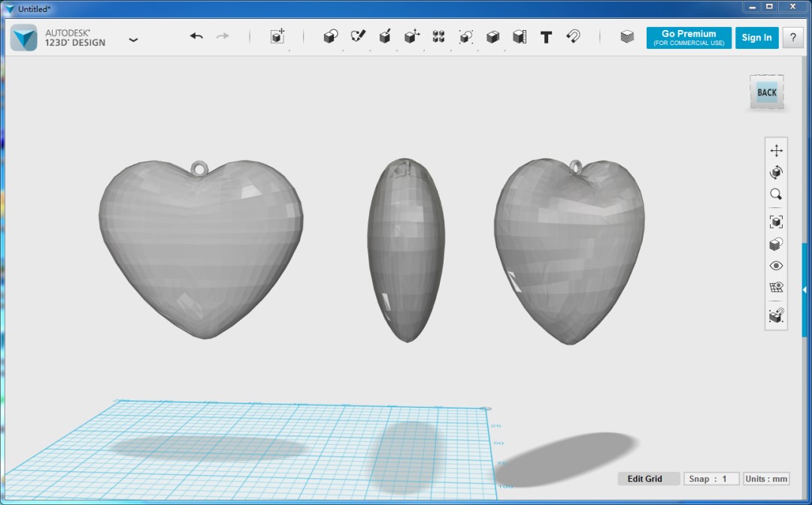Toggle the eye visibility option

tap(776, 266)
